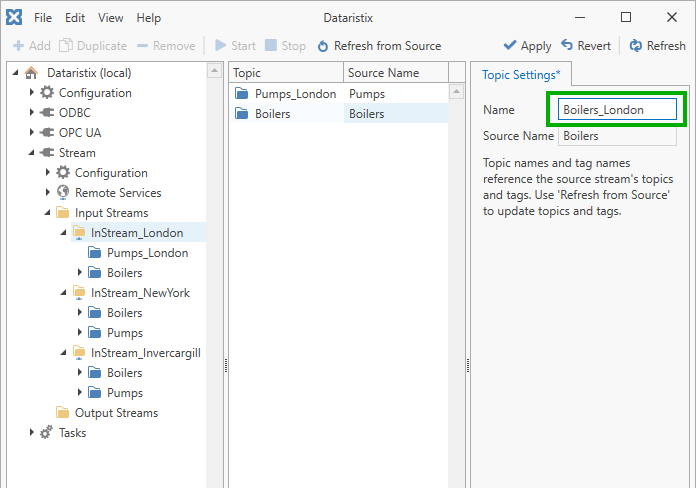Click the InStream_NewYork folder icon

pos(79,292)
